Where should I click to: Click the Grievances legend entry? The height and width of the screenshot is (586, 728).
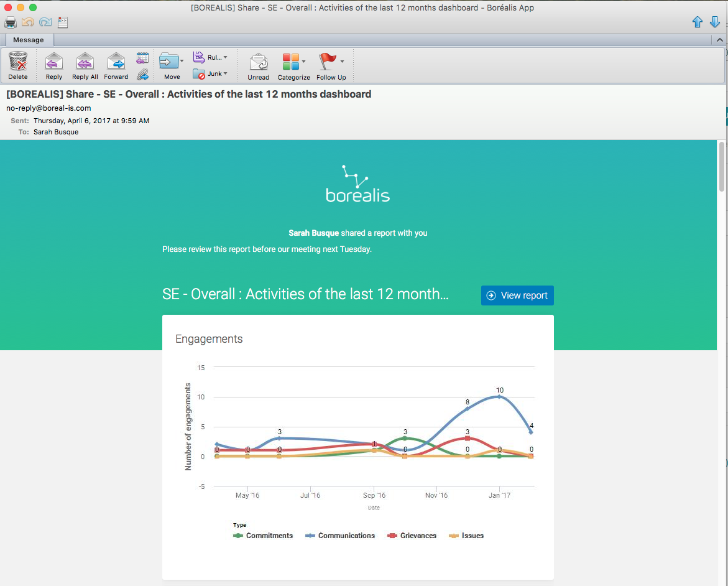tap(412, 536)
